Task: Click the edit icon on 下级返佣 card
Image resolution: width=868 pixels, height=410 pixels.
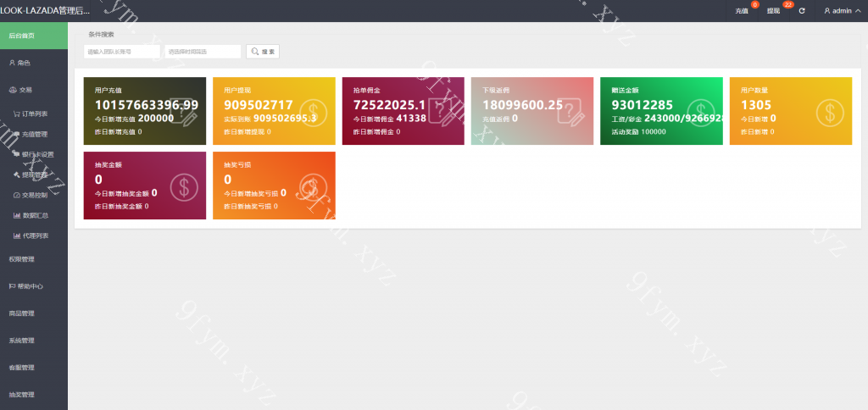Action: [x=571, y=113]
